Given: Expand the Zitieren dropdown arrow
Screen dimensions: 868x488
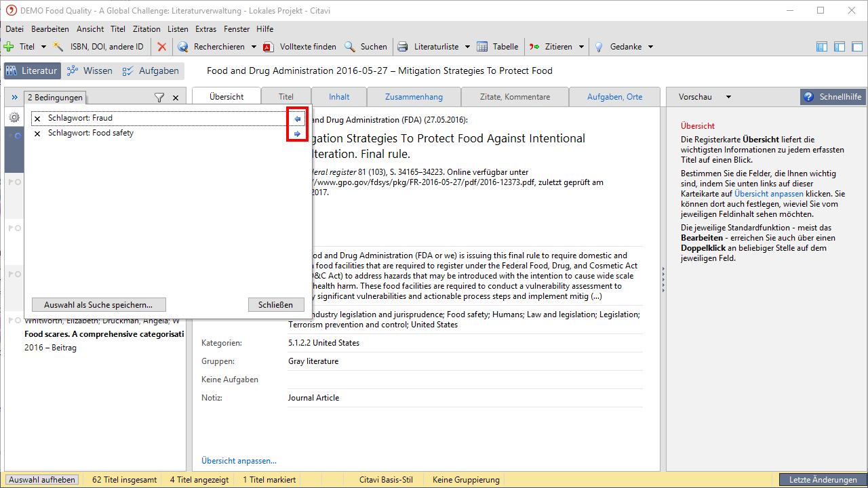Looking at the screenshot, I should 581,47.
